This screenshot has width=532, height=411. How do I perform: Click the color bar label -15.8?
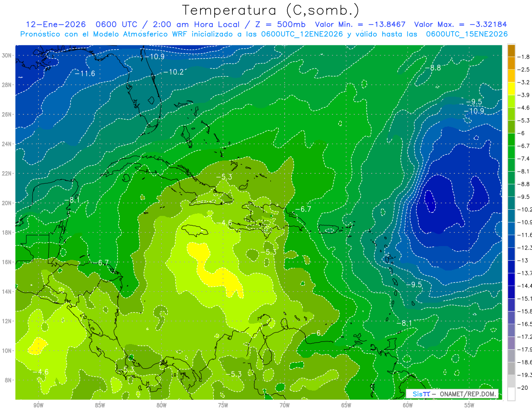pos(524,311)
